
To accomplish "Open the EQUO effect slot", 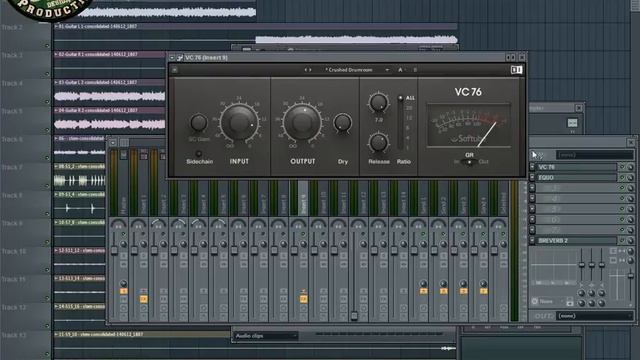I will 576,178.
